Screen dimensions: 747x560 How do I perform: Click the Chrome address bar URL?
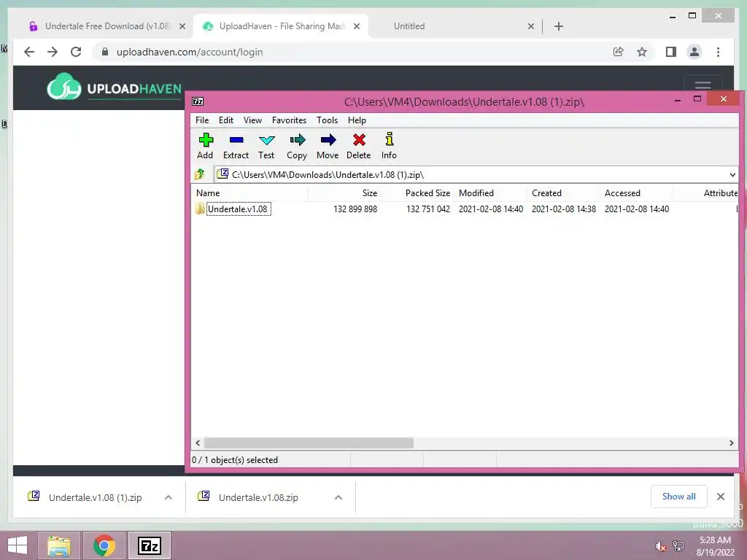[x=190, y=52]
